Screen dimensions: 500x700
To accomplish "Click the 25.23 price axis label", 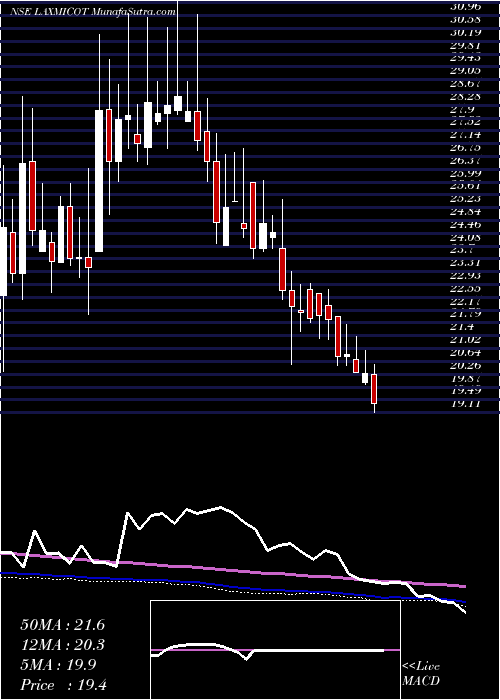I will pyautogui.click(x=465, y=199).
